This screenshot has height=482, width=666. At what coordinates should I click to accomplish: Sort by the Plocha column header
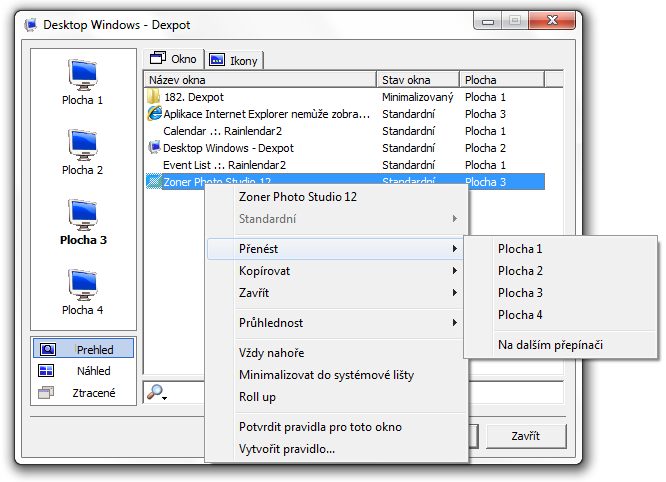[x=502, y=80]
